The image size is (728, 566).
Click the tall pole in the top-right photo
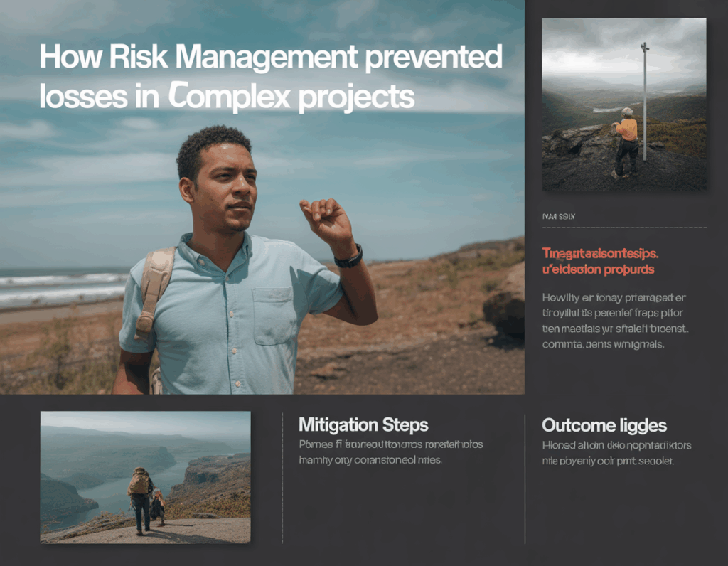pyautogui.click(x=645, y=100)
